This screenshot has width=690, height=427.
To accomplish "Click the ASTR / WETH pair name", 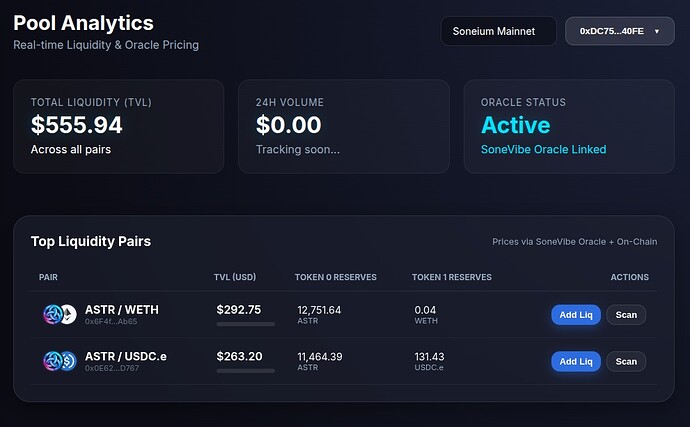I will coord(121,310).
